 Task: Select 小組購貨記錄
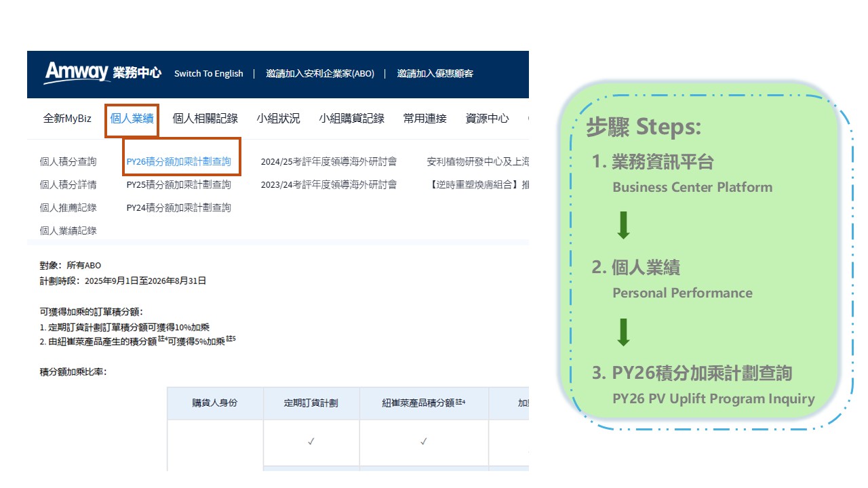click(351, 118)
